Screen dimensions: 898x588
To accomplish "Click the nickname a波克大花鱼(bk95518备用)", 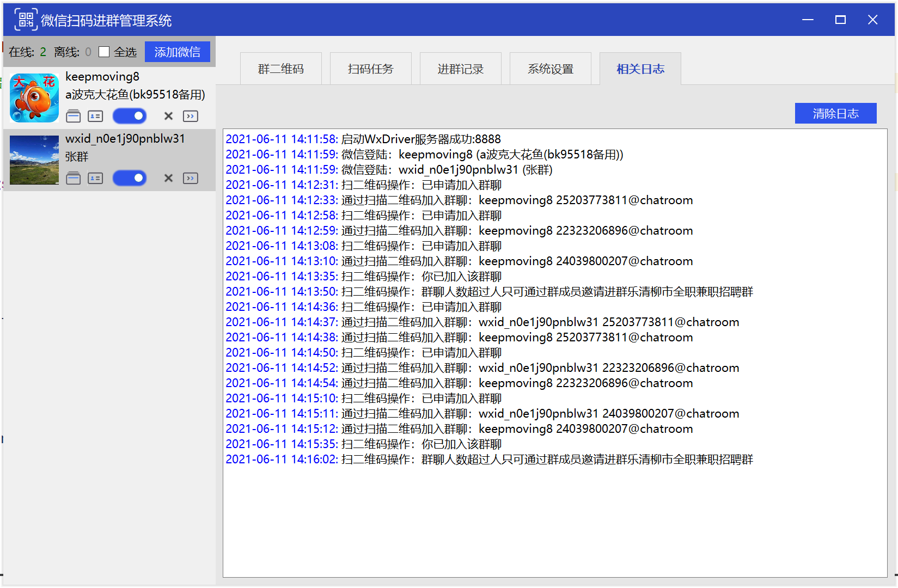I will click(135, 95).
